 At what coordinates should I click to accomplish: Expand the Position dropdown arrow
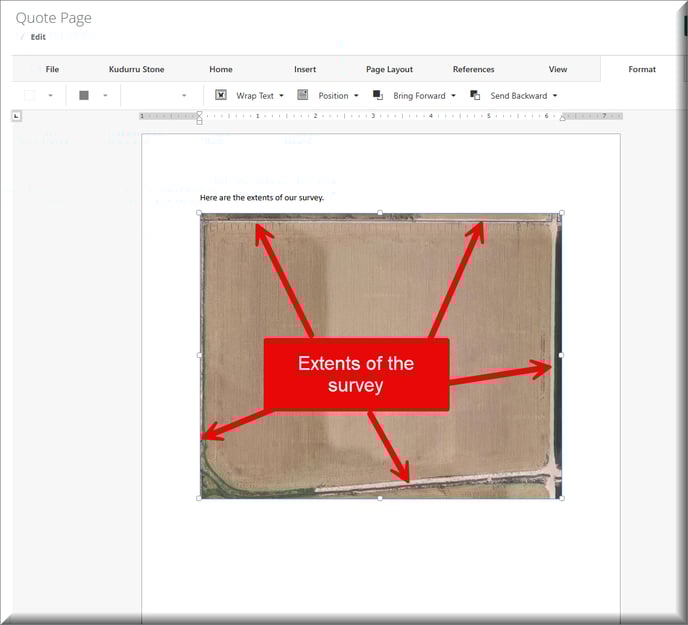(x=356, y=96)
